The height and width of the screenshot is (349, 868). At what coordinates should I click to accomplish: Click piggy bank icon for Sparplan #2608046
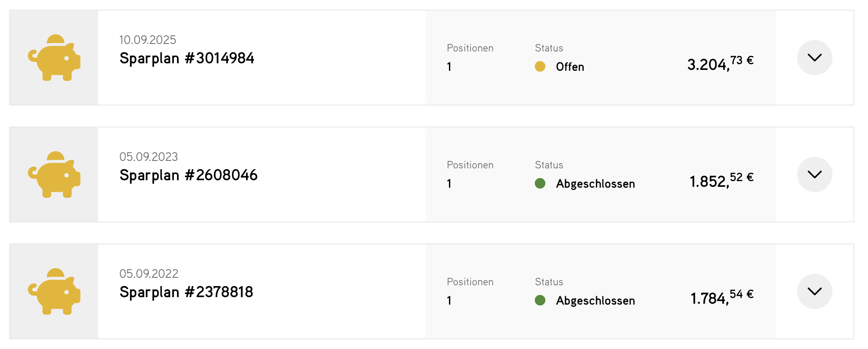pyautogui.click(x=54, y=174)
